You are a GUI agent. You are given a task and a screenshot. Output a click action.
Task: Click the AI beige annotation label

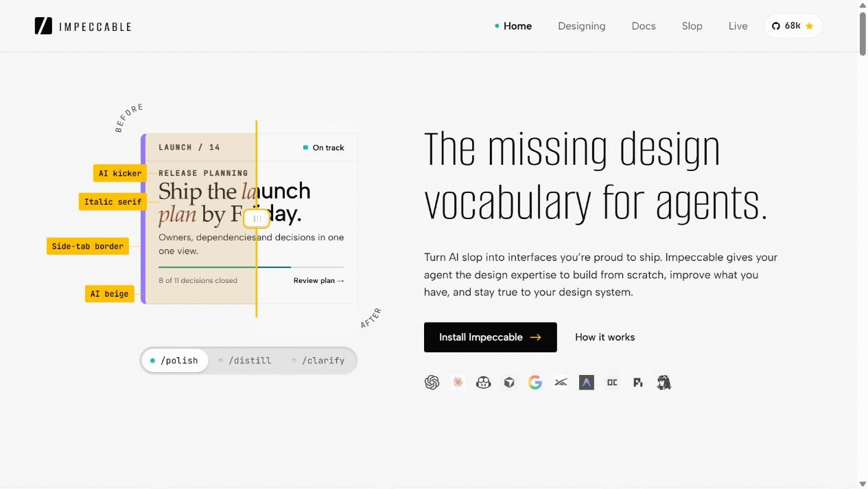pos(110,294)
